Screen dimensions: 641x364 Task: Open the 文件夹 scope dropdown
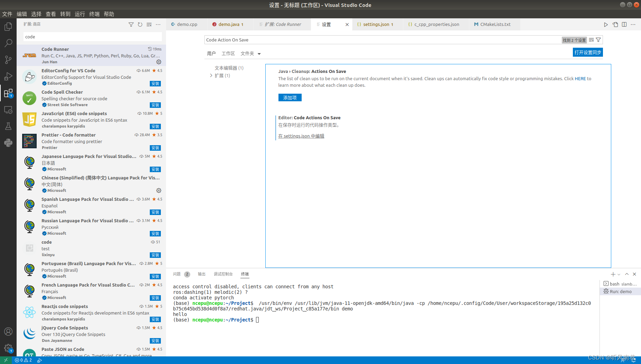[250, 54]
